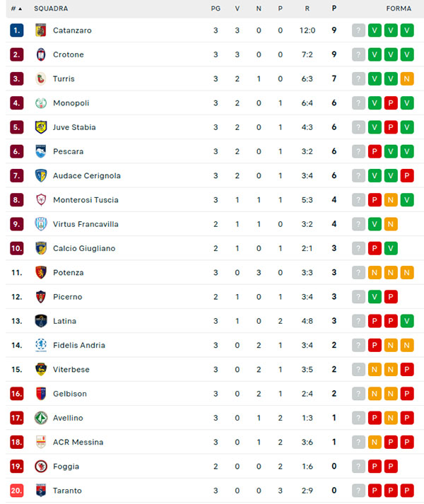424x504 pixels.
Task: Click the Pescara team logo
Action: click(40, 151)
